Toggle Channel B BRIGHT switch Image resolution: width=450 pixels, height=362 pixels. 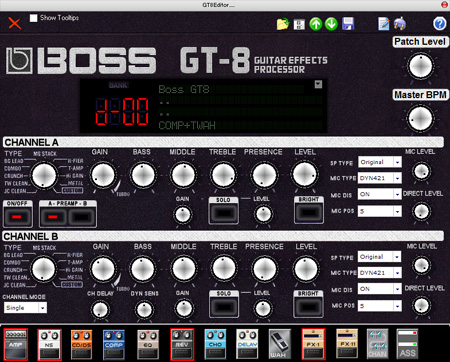pos(308,306)
